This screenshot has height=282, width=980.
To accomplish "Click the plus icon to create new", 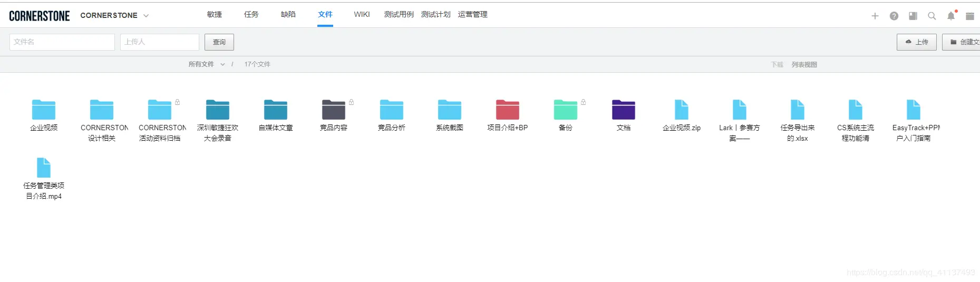I will pyautogui.click(x=875, y=16).
